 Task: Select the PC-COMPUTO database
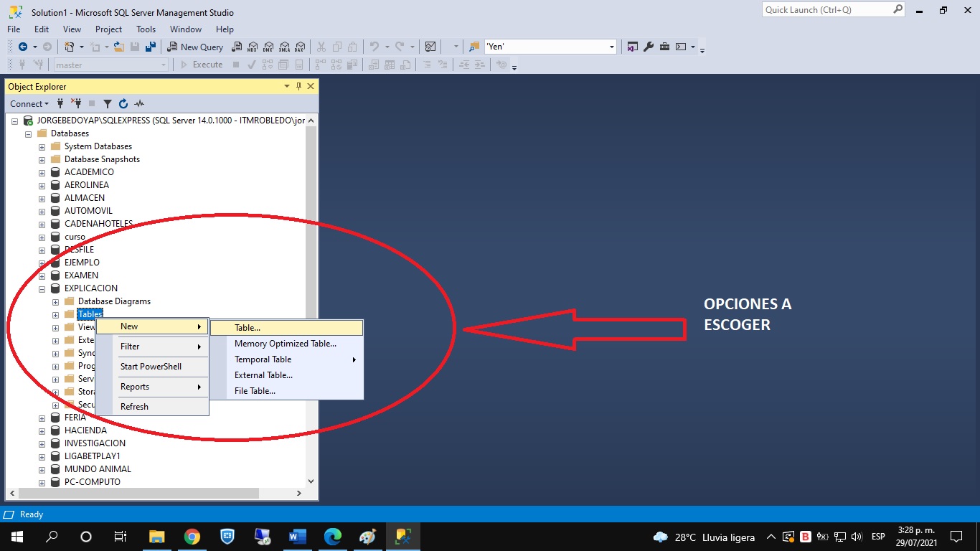[93, 482]
